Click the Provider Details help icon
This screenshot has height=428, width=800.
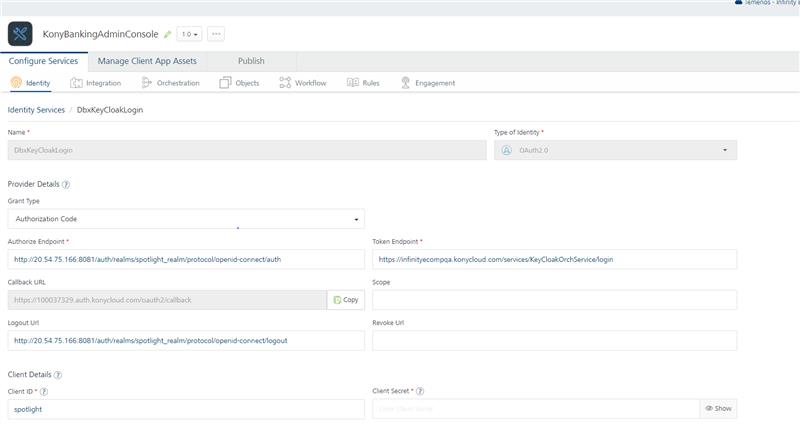pyautogui.click(x=66, y=184)
